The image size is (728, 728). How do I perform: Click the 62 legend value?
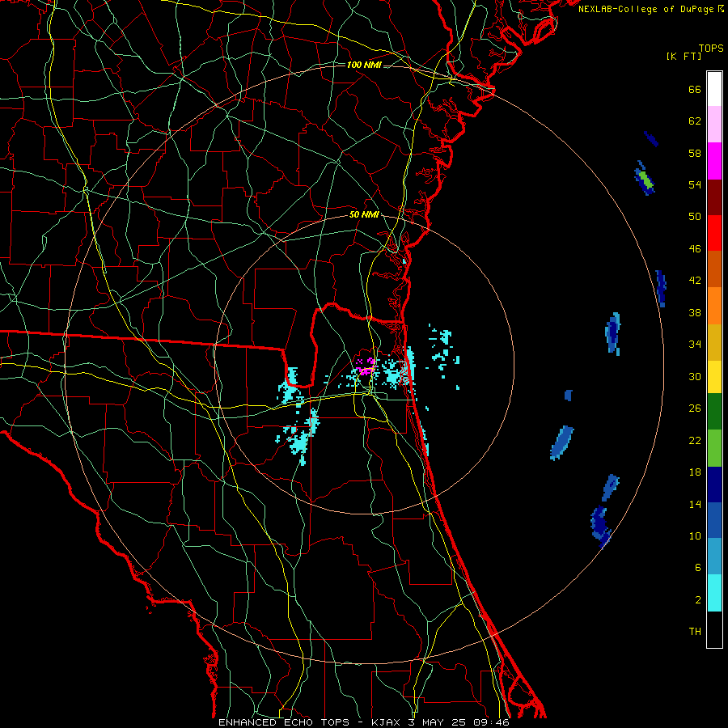tap(695, 121)
